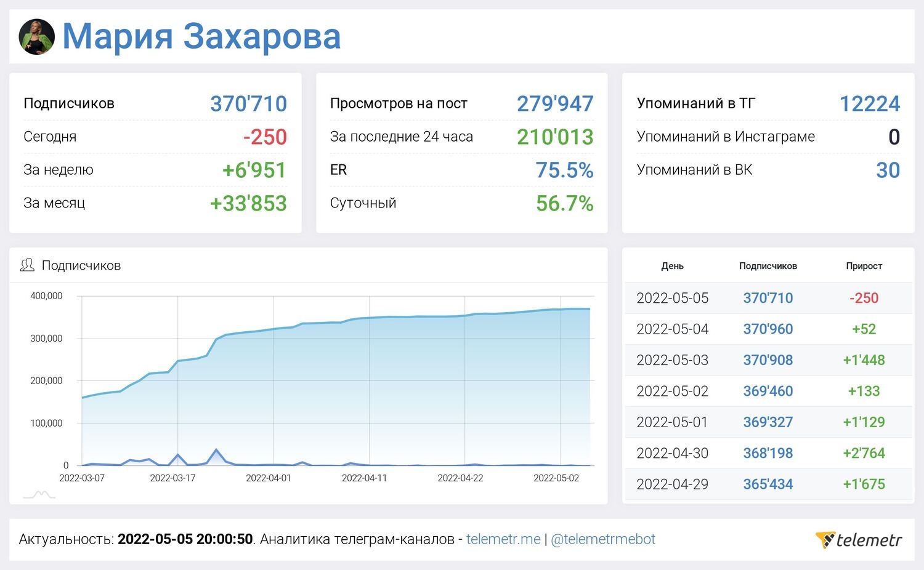Click the small mini-chart icon below graph

[39, 494]
